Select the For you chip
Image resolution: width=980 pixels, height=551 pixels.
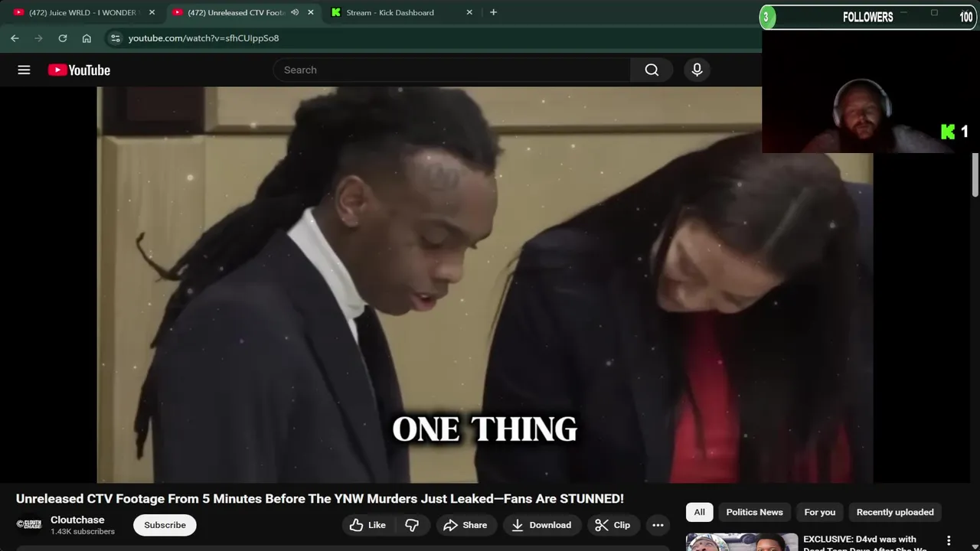point(819,512)
